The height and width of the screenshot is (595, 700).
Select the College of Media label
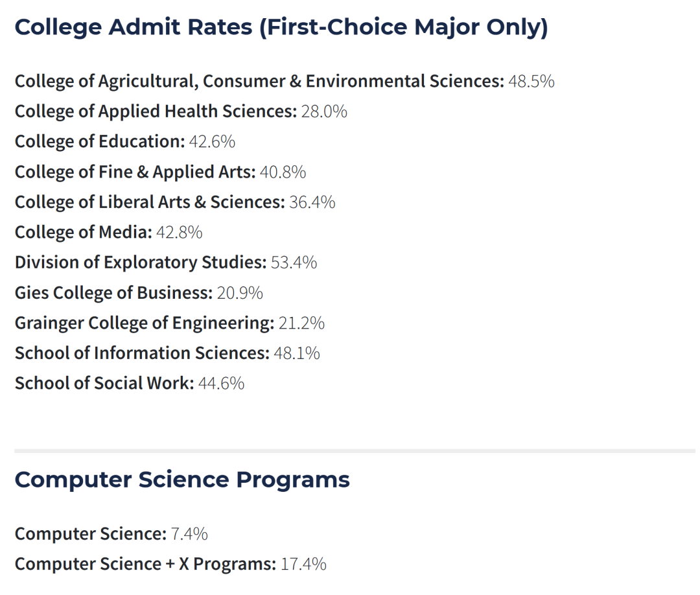(83, 232)
